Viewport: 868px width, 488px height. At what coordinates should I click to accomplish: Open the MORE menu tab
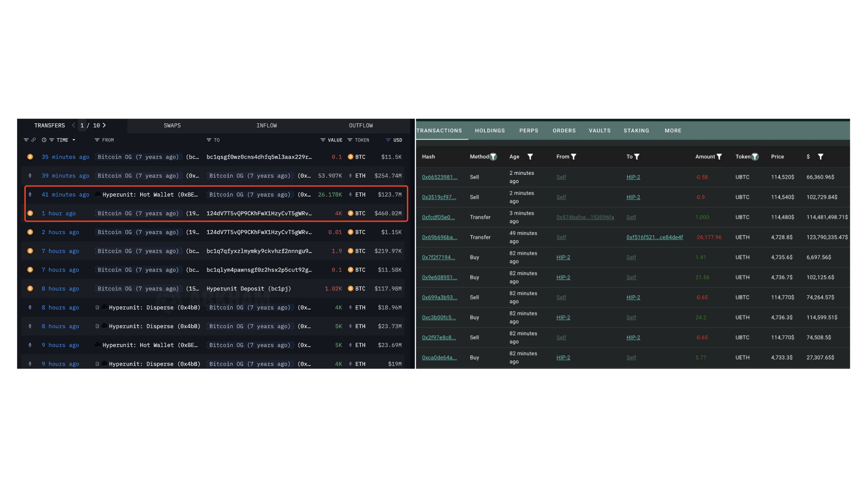pyautogui.click(x=673, y=131)
